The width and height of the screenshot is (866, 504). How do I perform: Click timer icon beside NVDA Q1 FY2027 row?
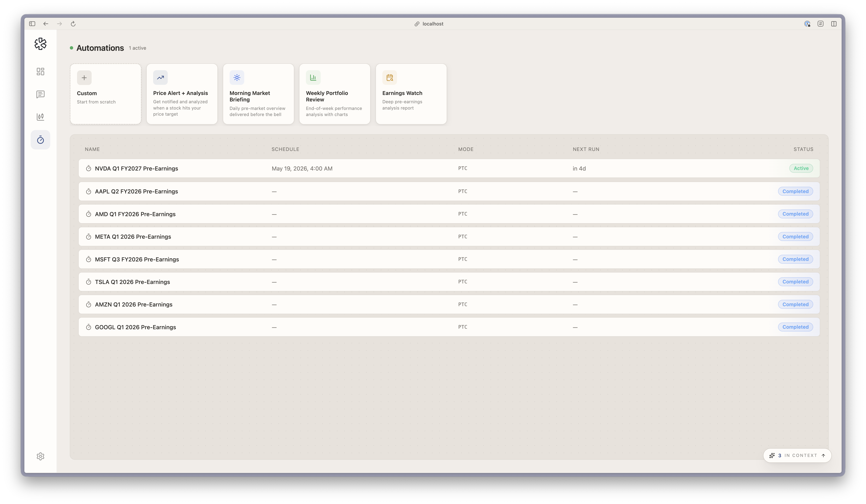click(89, 168)
